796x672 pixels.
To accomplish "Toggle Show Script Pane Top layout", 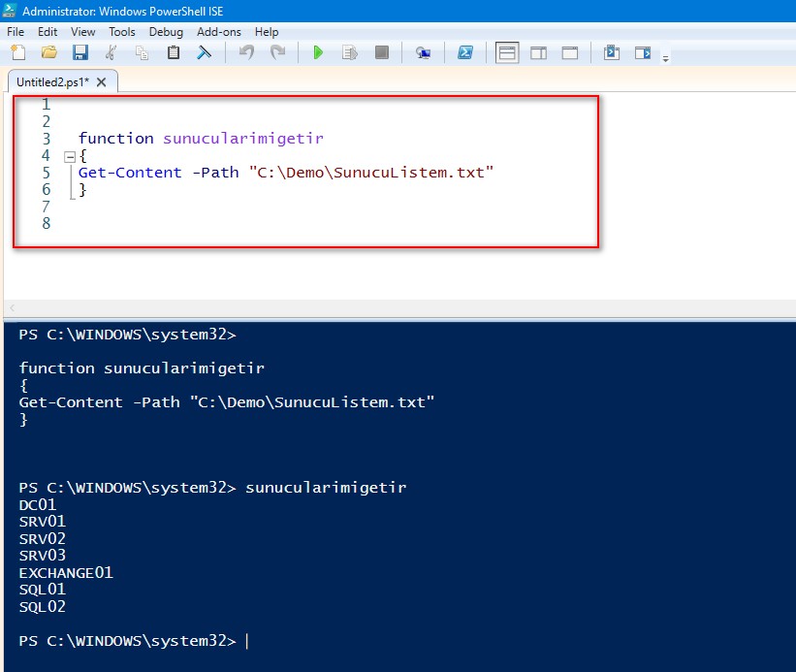I will coord(507,53).
